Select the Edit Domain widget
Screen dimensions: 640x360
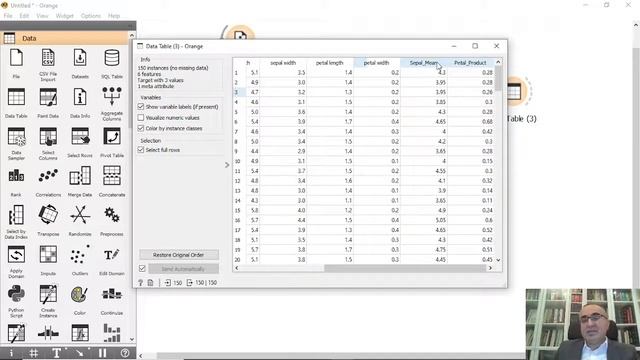click(112, 255)
